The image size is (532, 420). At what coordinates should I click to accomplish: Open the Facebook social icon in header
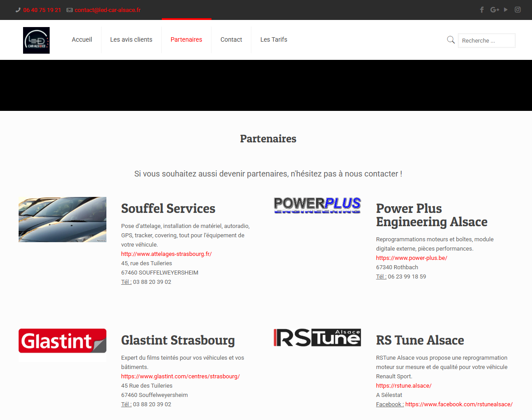[x=482, y=10]
